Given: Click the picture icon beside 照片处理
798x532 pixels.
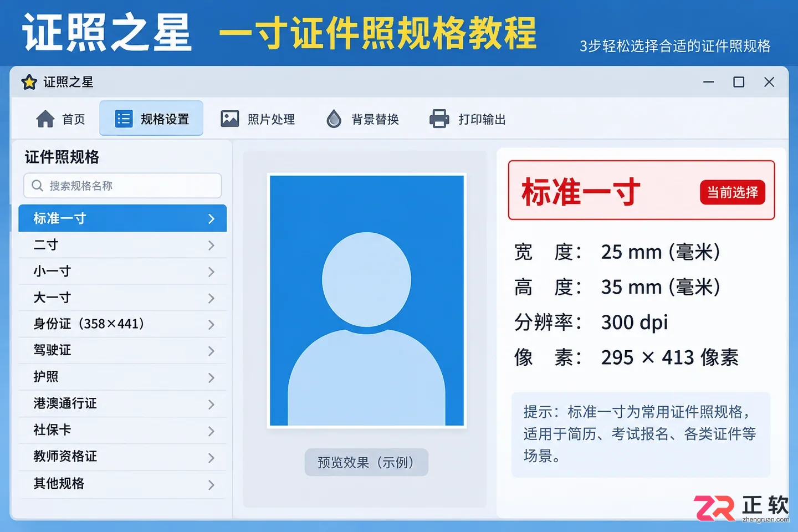Looking at the screenshot, I should pos(230,119).
